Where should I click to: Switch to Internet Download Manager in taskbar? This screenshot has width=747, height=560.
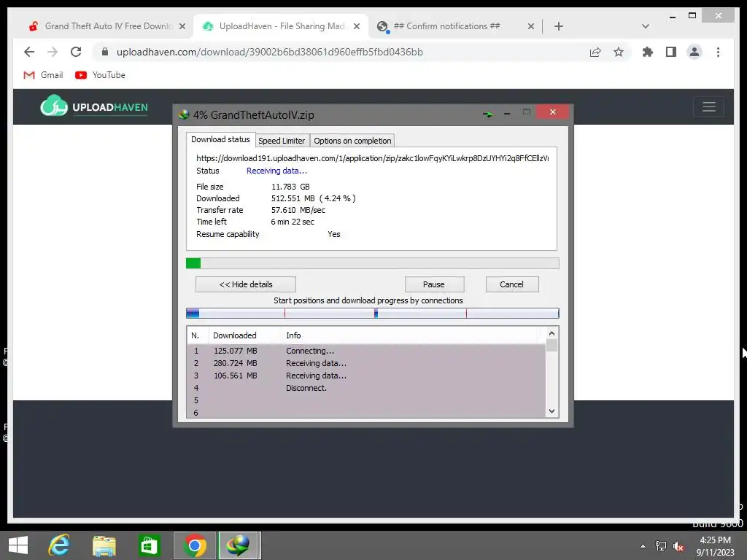(239, 545)
